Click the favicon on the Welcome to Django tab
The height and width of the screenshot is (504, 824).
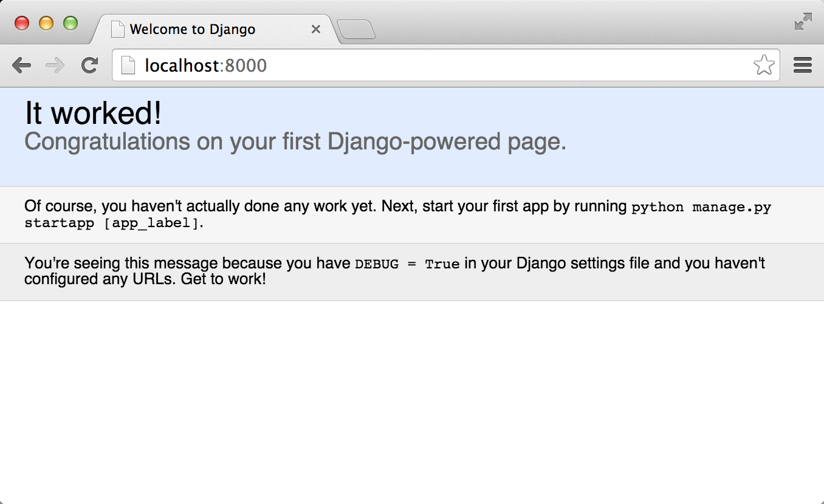[118, 29]
